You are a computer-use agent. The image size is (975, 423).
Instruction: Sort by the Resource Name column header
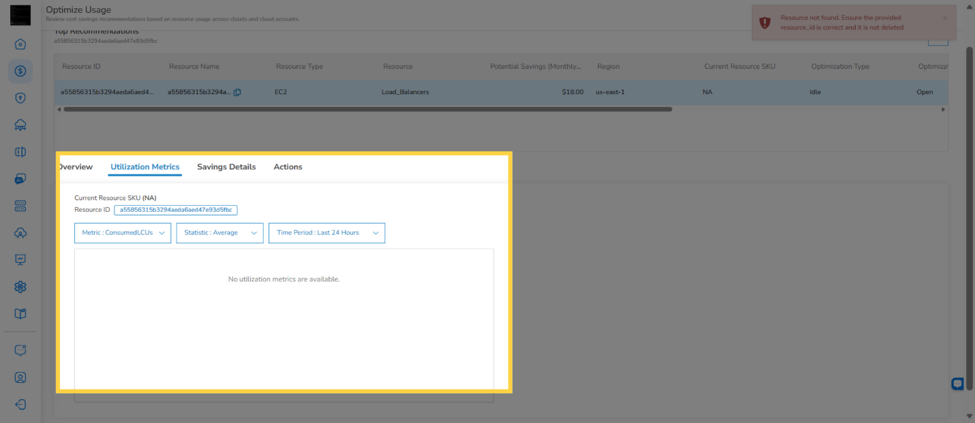[194, 66]
